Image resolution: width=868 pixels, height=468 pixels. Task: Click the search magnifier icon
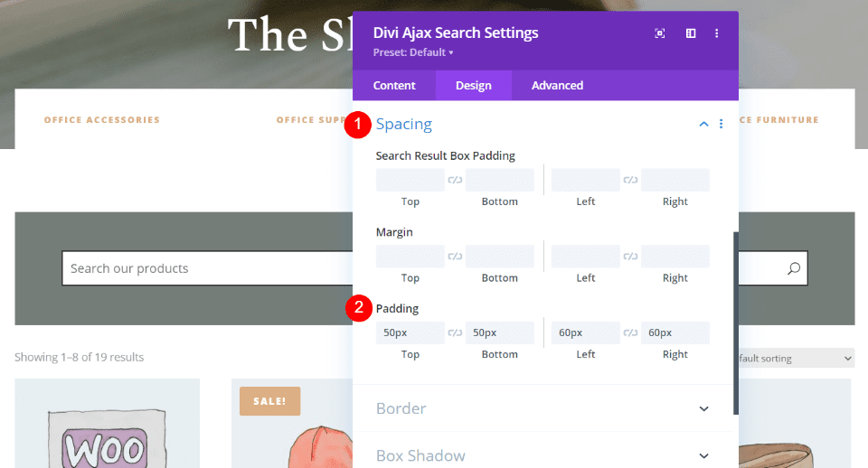point(794,268)
